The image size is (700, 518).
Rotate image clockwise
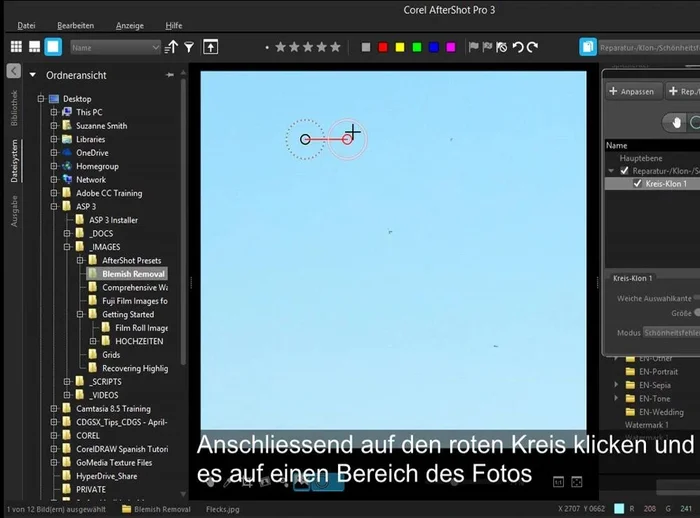(532, 47)
